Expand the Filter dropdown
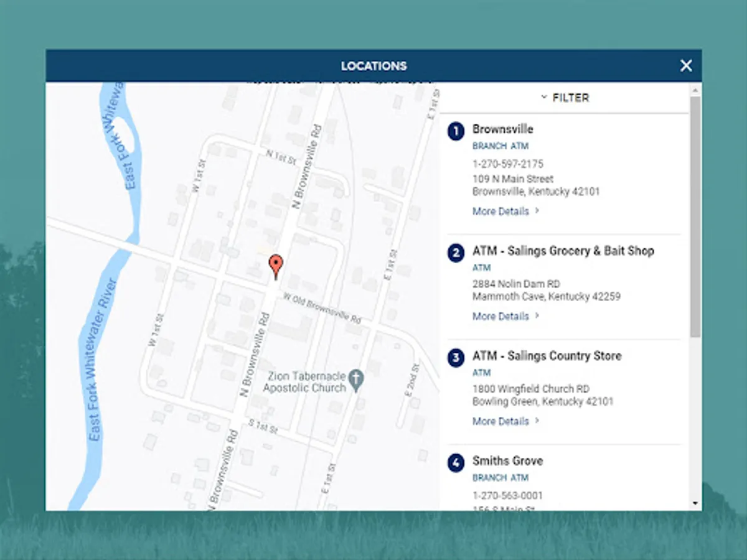Viewport: 747px width, 560px height. pos(565,98)
